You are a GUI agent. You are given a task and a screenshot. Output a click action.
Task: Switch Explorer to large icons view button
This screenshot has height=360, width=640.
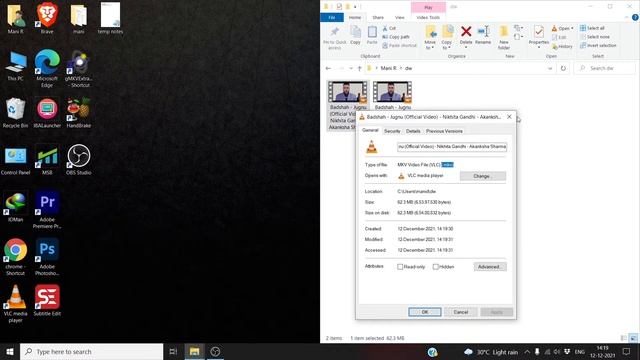[633, 338]
